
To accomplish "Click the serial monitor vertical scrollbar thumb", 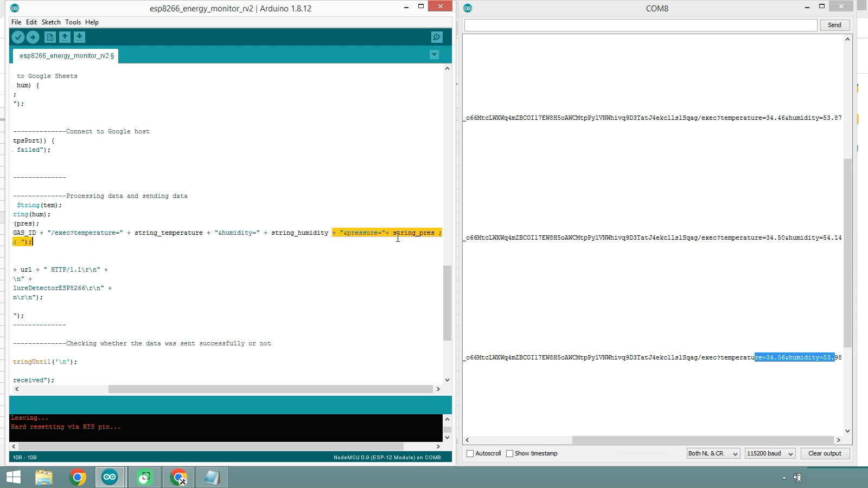I will pyautogui.click(x=848, y=253).
